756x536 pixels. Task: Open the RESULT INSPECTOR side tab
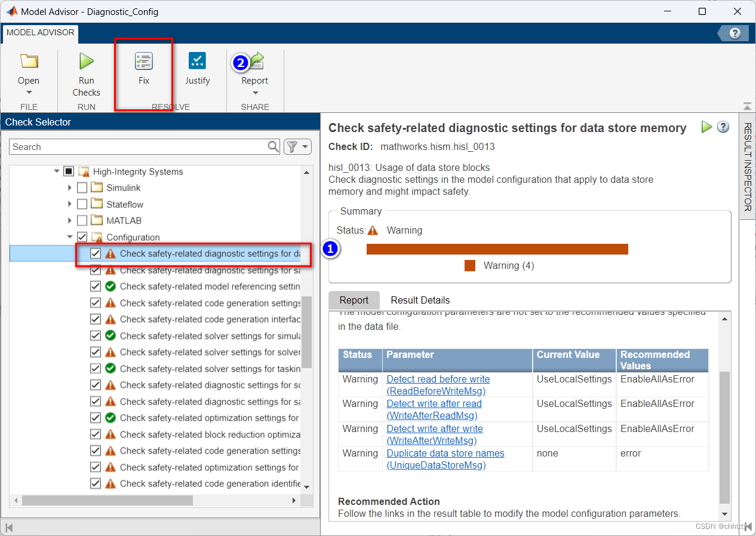click(747, 168)
